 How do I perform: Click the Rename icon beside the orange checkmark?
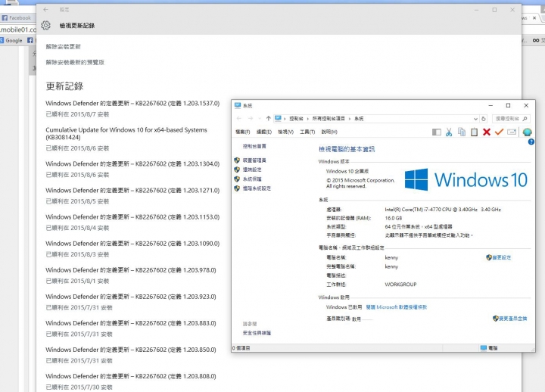click(x=512, y=132)
